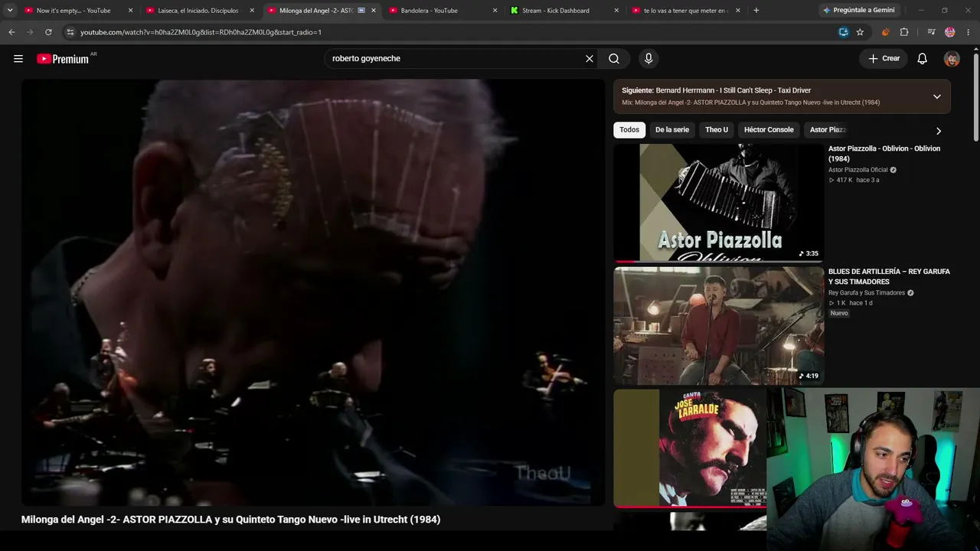Viewport: 980px width, 551px height.
Task: Click the Blues de Artillería video thumbnail
Action: click(718, 326)
